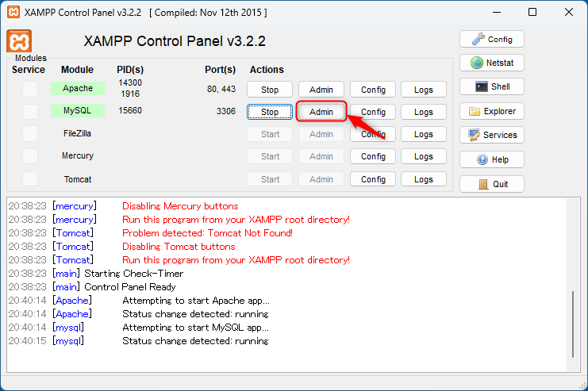Image resolution: width=588 pixels, height=391 pixels.
Task: Select the MySQL module label
Action: (x=78, y=110)
